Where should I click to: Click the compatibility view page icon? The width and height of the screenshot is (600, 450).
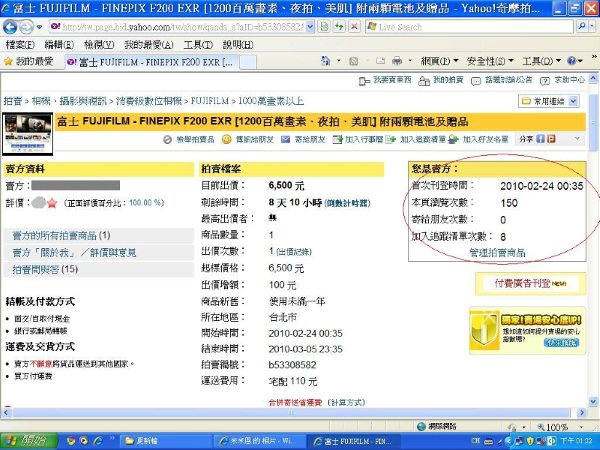324,27
